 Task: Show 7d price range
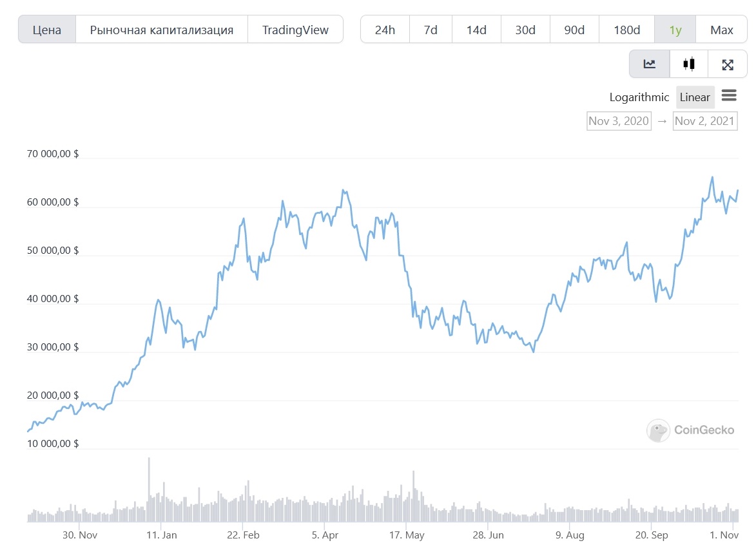[x=431, y=30]
